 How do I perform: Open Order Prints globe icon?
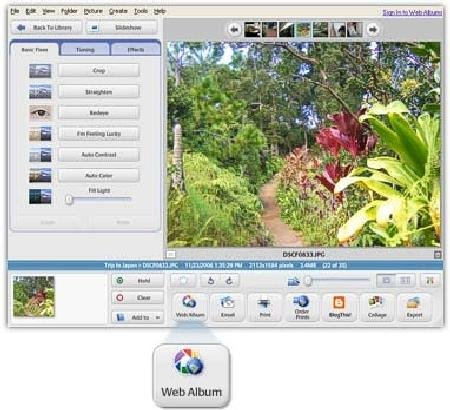click(x=302, y=307)
